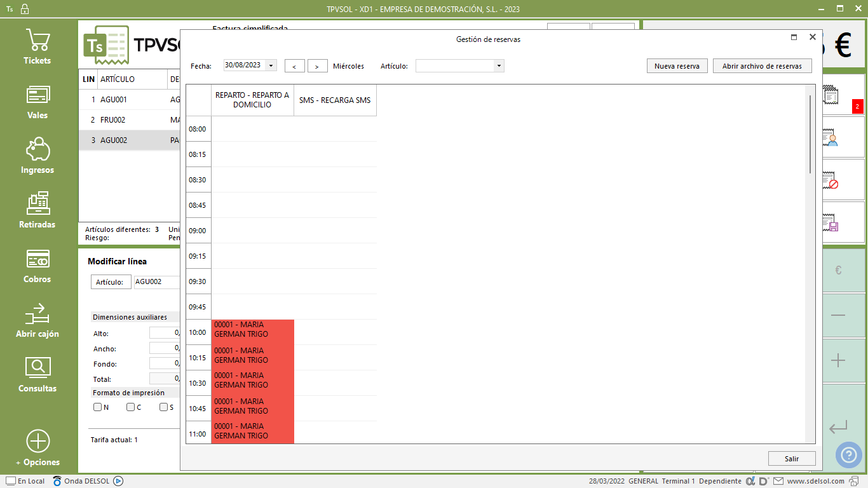Open the Tickets section in sidebar
The height and width of the screenshot is (488, 868).
[37, 47]
